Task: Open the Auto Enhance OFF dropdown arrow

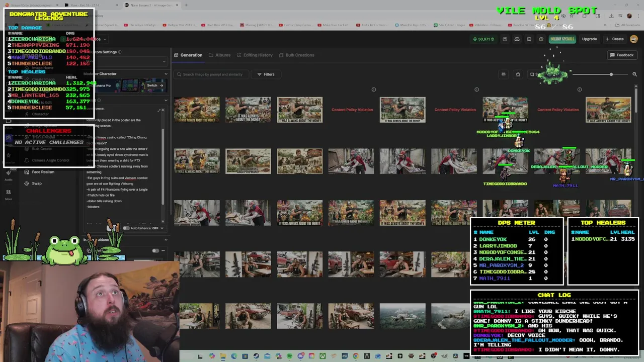Action: pos(163,228)
